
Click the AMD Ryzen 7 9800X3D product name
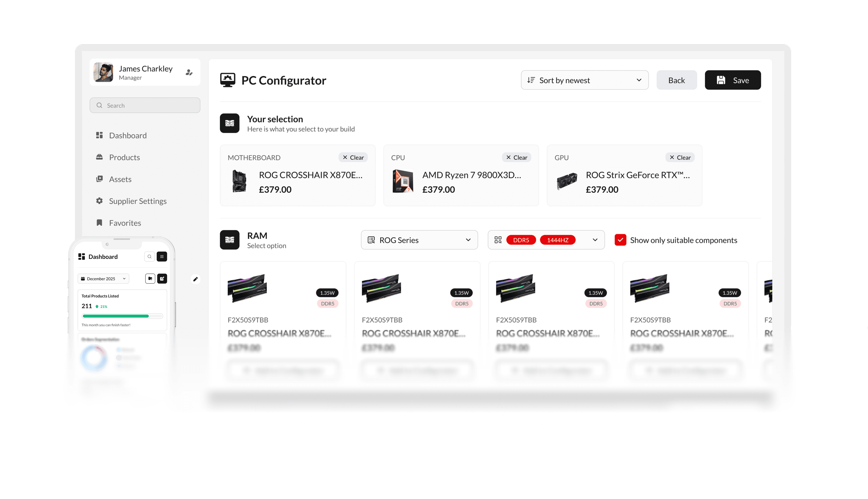pos(472,175)
